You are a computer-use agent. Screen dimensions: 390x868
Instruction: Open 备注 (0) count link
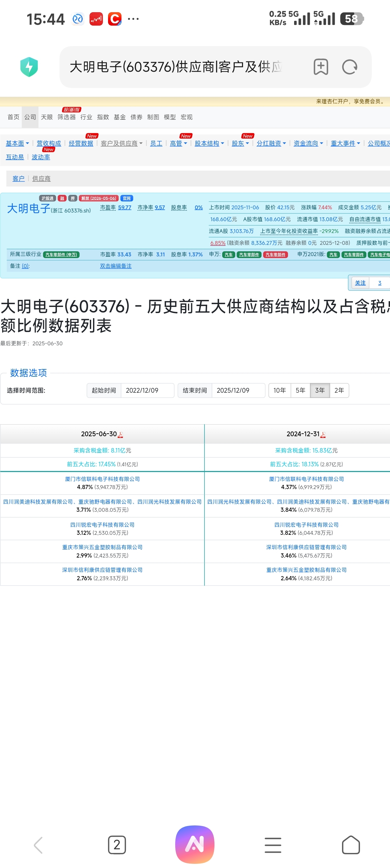[25, 266]
